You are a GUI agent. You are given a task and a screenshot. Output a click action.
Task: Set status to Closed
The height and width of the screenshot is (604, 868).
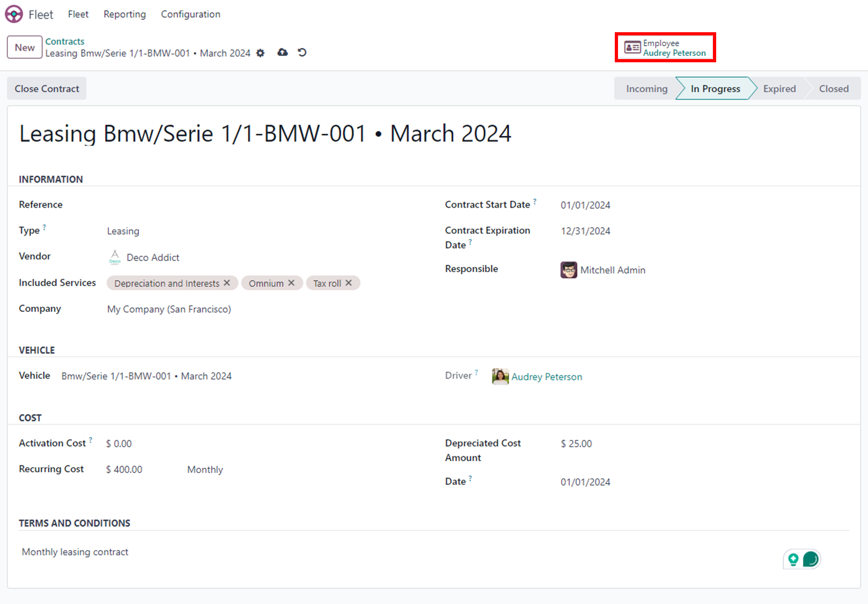[x=834, y=89]
